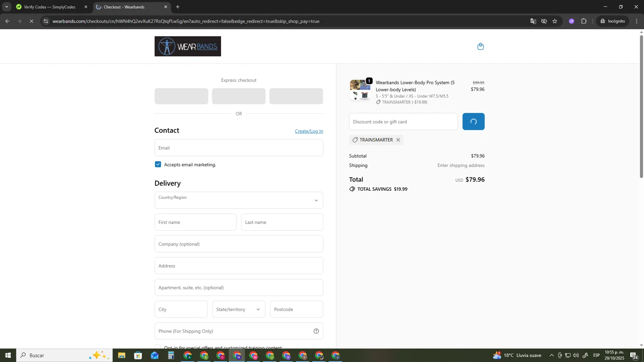Screen dimensions: 644x362
Task: Click the Enter shipping address text
Action: point(461,166)
